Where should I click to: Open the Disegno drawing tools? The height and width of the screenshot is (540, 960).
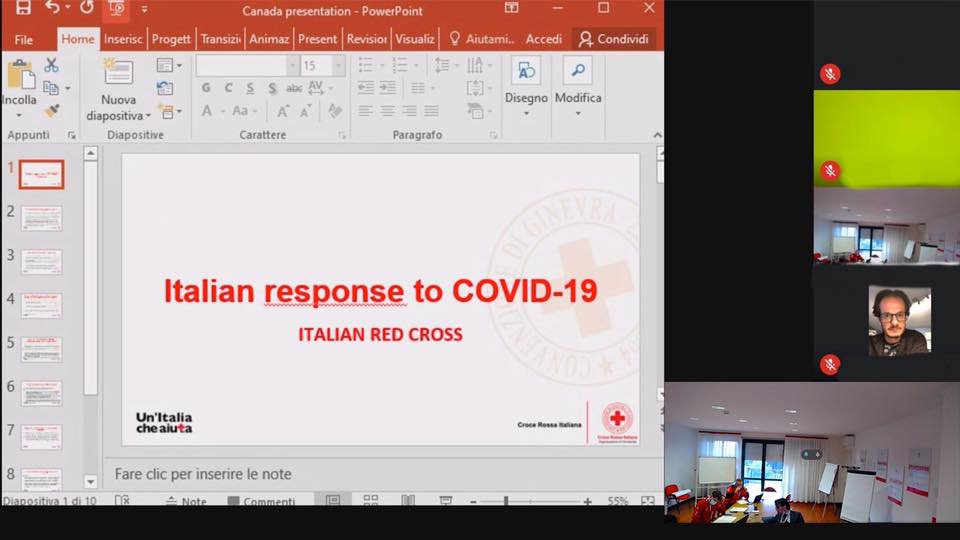coord(526,85)
